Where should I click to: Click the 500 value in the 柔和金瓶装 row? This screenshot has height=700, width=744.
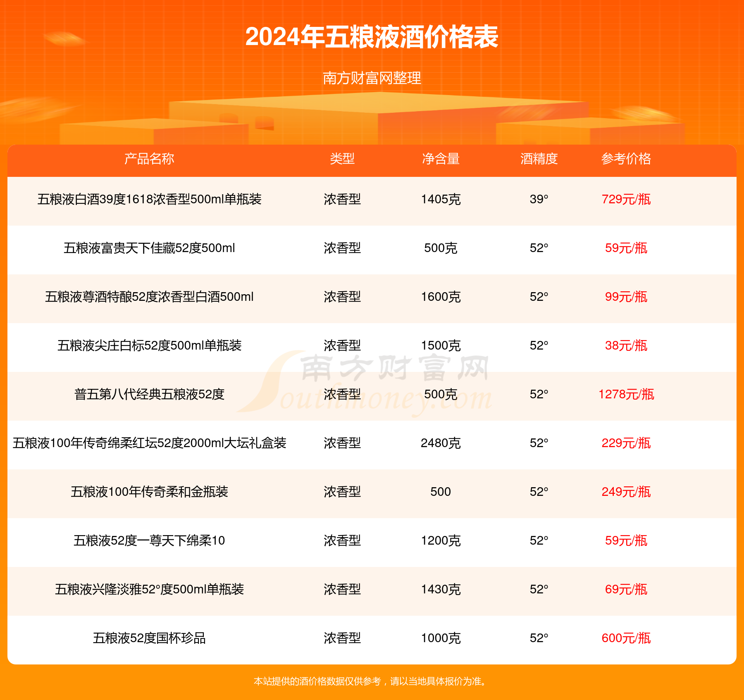[441, 492]
